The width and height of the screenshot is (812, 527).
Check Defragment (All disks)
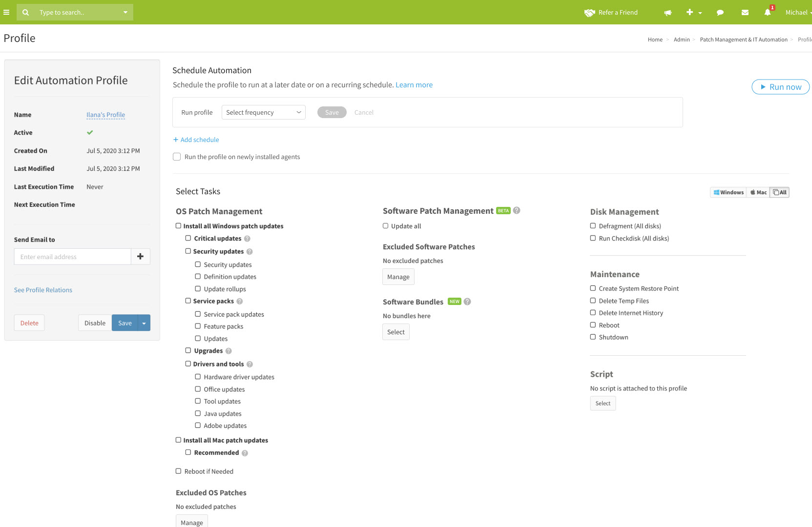[593, 226]
